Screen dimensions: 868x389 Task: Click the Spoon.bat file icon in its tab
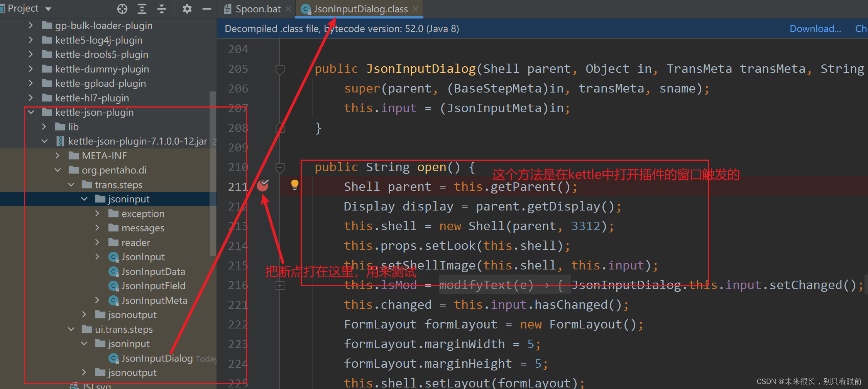tap(228, 8)
